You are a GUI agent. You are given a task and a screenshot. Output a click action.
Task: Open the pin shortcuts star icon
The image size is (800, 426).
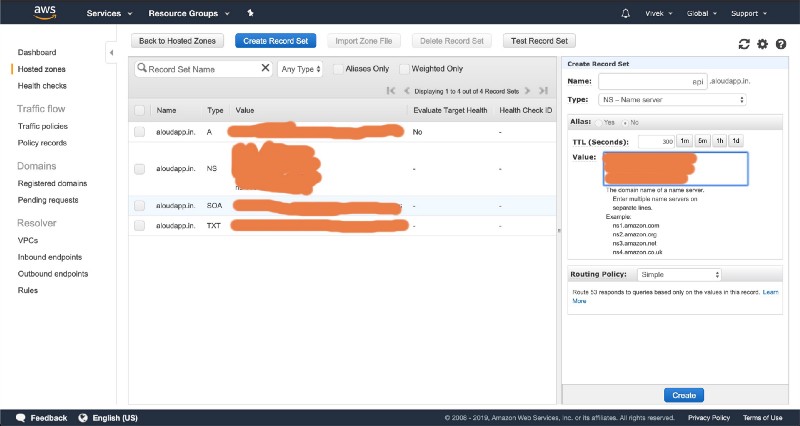point(250,13)
